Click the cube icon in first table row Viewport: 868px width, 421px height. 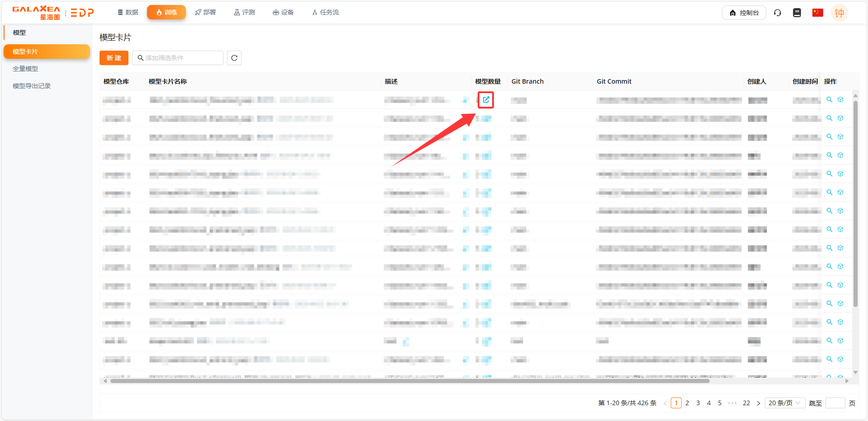840,99
